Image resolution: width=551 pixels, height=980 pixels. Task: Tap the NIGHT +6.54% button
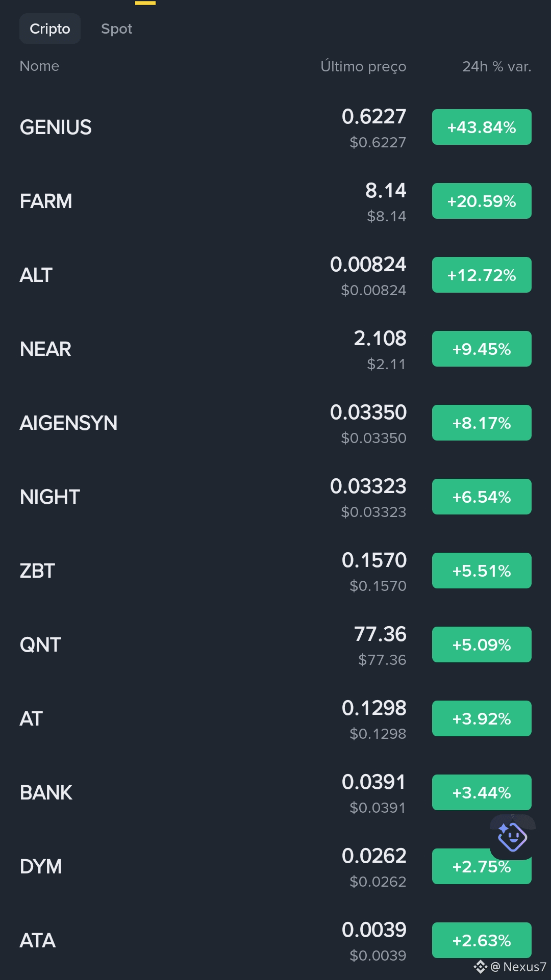482,497
